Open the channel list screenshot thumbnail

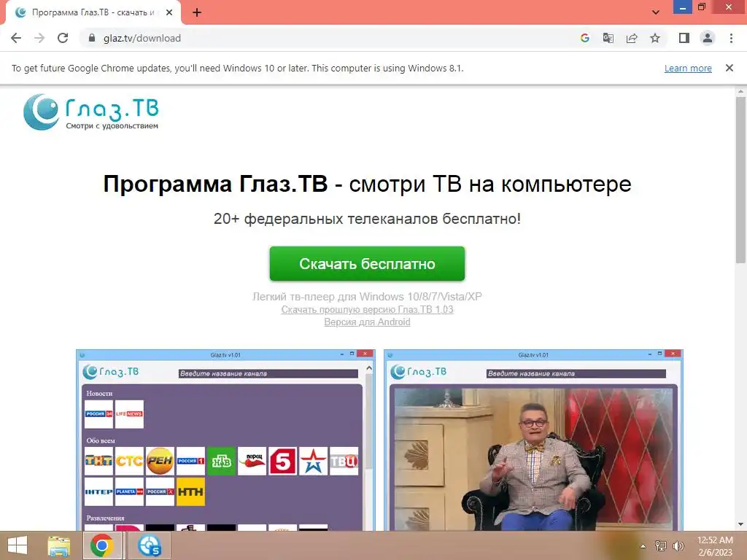(x=226, y=440)
